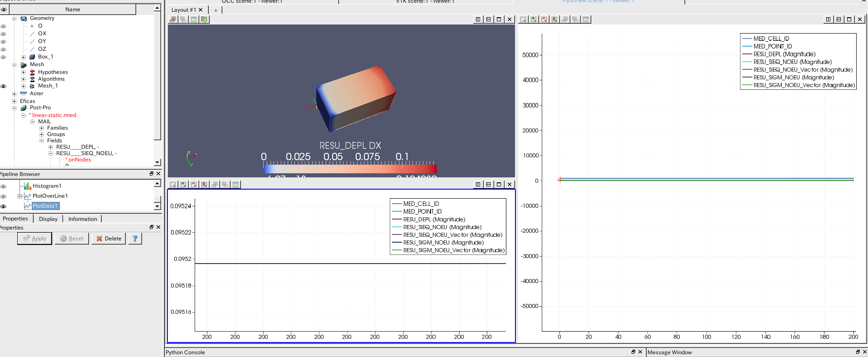
Task: Expand the Eficas module node
Action: (15, 101)
